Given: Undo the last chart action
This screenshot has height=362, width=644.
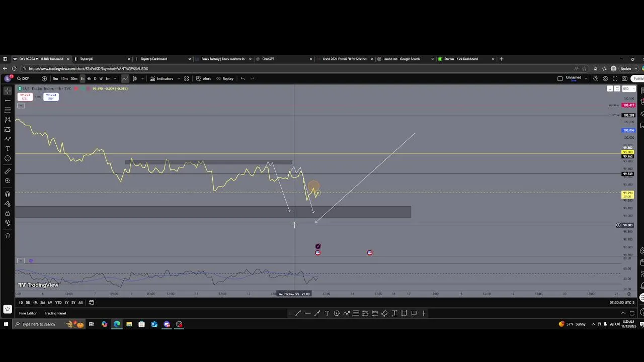Looking at the screenshot, I should pos(243,78).
